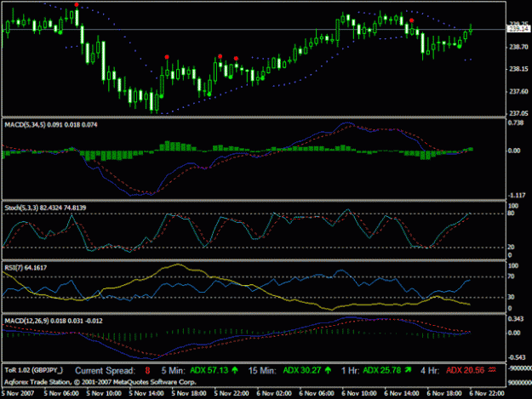Click the 6 Nov 18:00 time axis label
The image size is (532, 399).
[x=444, y=393]
